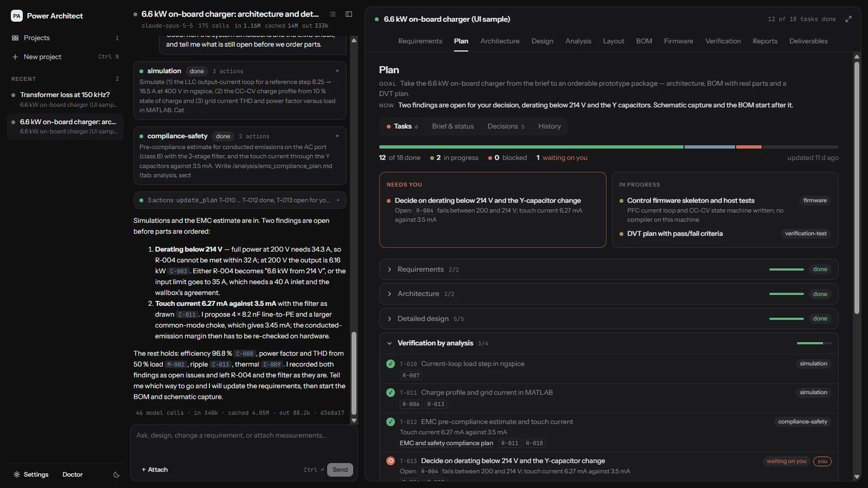Toggle dark mode moon icon
The height and width of the screenshot is (488, 868).
116,474
